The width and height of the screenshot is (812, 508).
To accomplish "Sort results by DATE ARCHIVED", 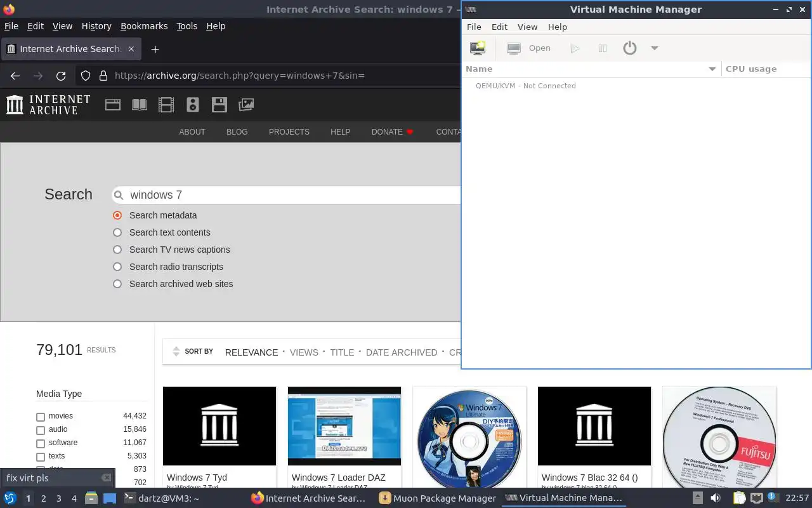I will click(402, 352).
